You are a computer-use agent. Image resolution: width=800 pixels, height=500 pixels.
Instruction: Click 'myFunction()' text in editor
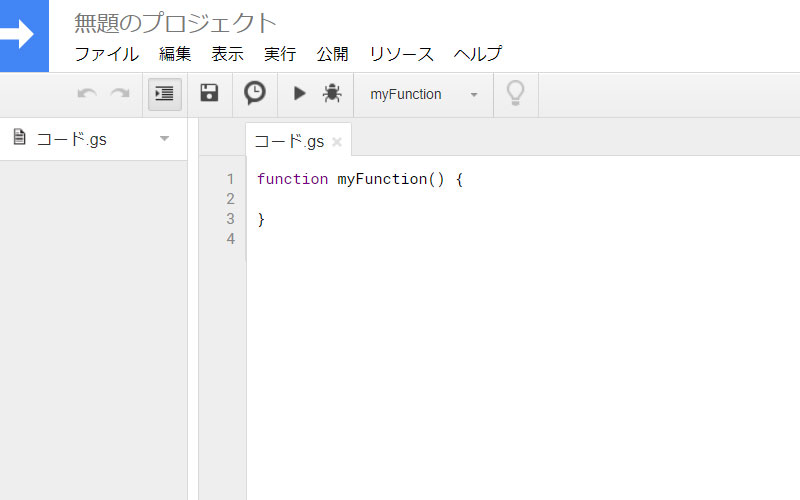391,179
